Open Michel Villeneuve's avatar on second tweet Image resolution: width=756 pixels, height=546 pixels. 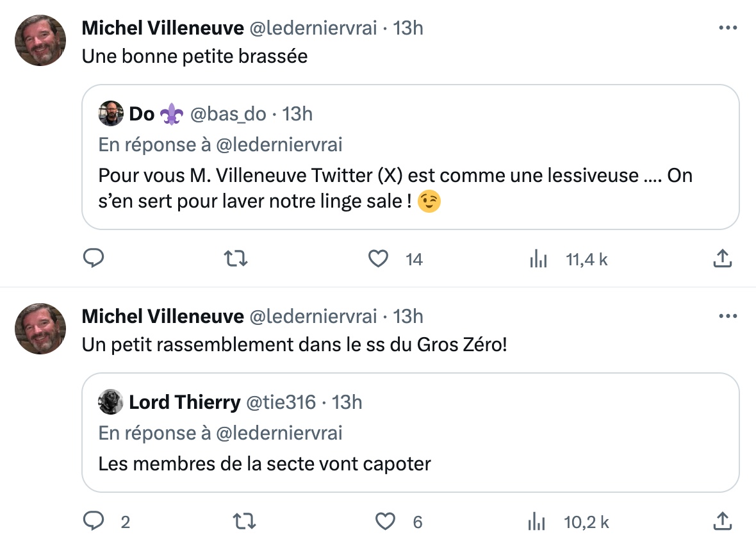40,329
